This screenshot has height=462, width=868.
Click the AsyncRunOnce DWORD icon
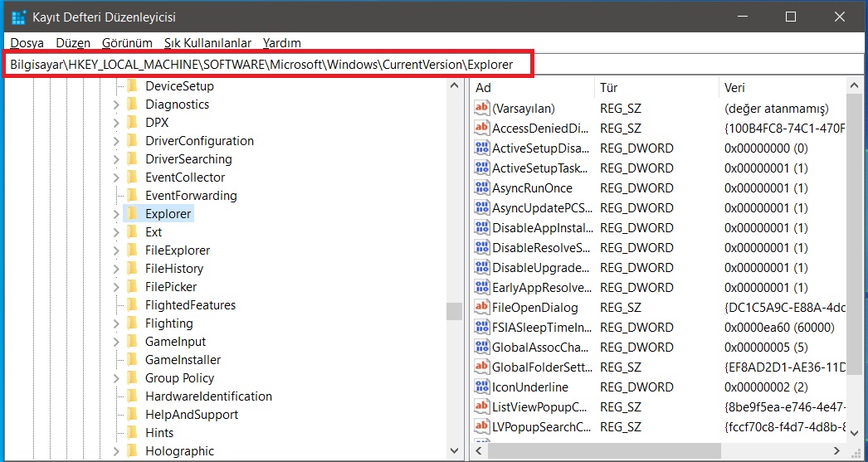482,188
